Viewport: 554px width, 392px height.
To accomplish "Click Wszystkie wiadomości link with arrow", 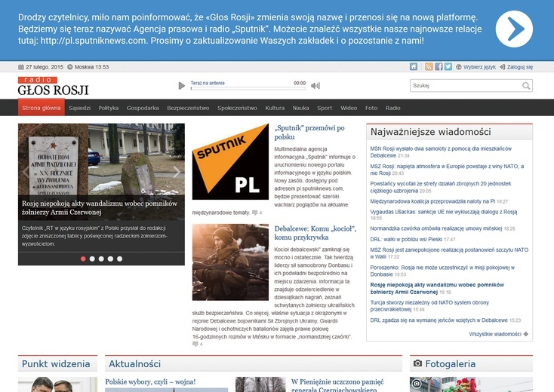I will tap(499, 334).
